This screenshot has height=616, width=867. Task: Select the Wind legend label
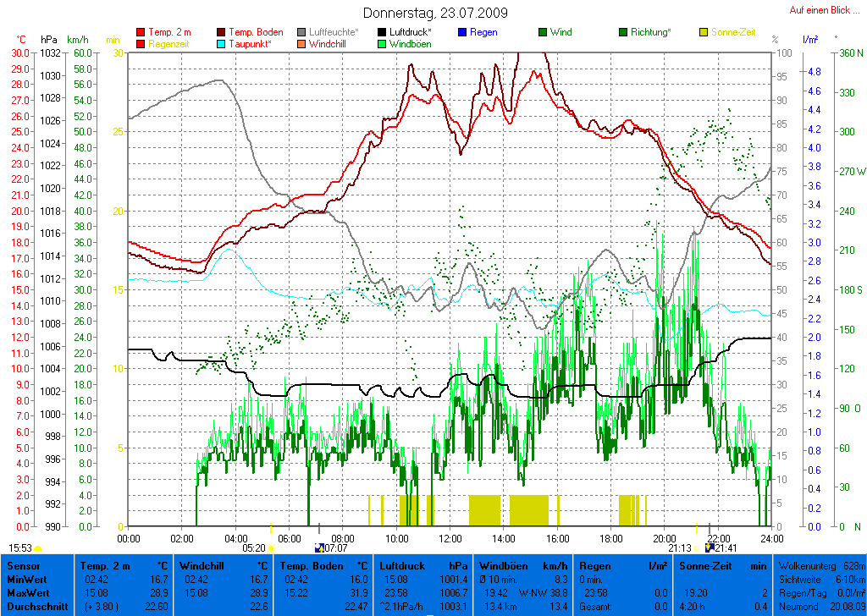tap(561, 32)
